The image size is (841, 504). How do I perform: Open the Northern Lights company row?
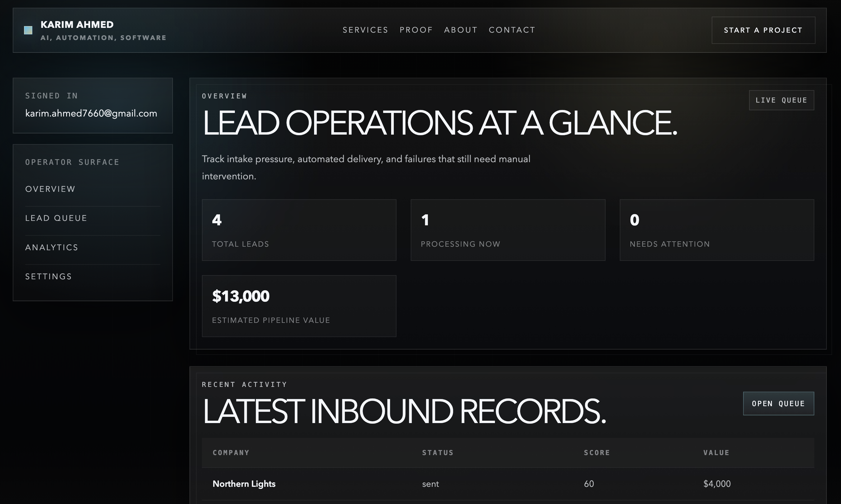(x=508, y=484)
